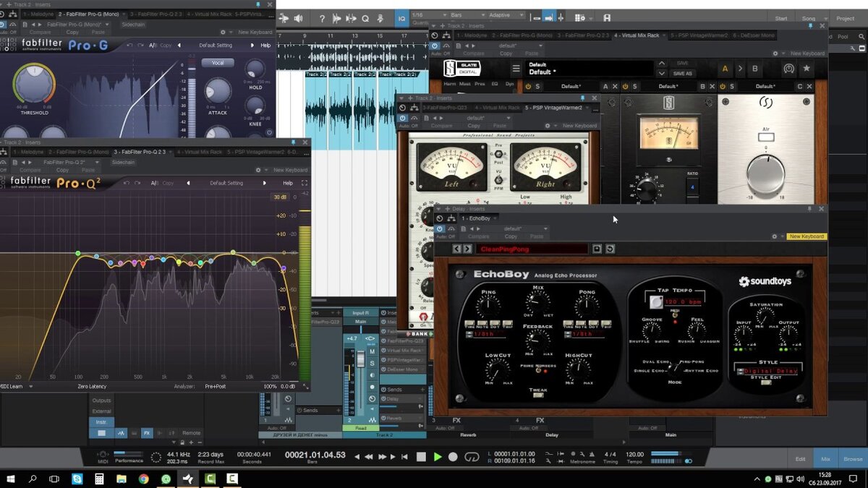Screen dimensions: 868x488
Task: Click Read automation button on Track 2
Action: coord(360,428)
